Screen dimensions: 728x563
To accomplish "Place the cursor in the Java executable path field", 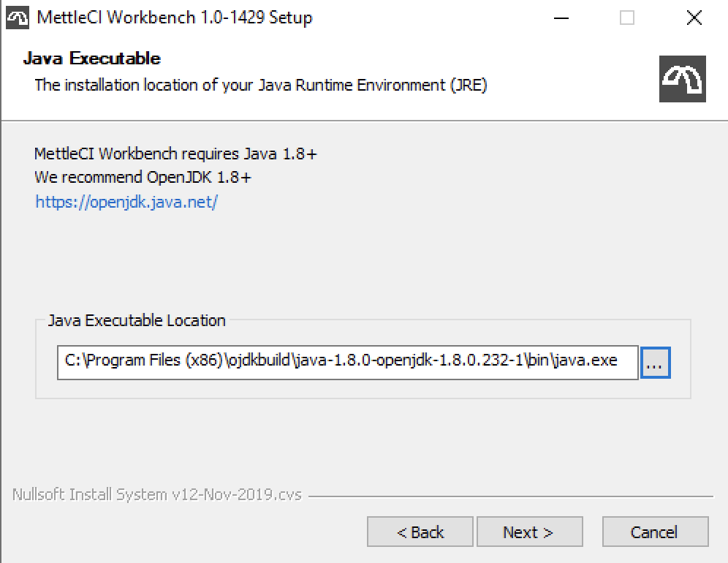I will (348, 362).
